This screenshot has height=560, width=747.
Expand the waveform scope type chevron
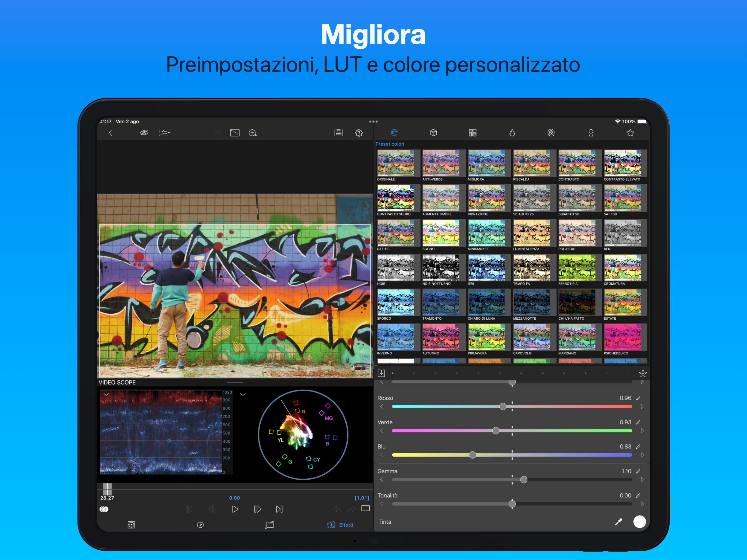tap(106, 394)
